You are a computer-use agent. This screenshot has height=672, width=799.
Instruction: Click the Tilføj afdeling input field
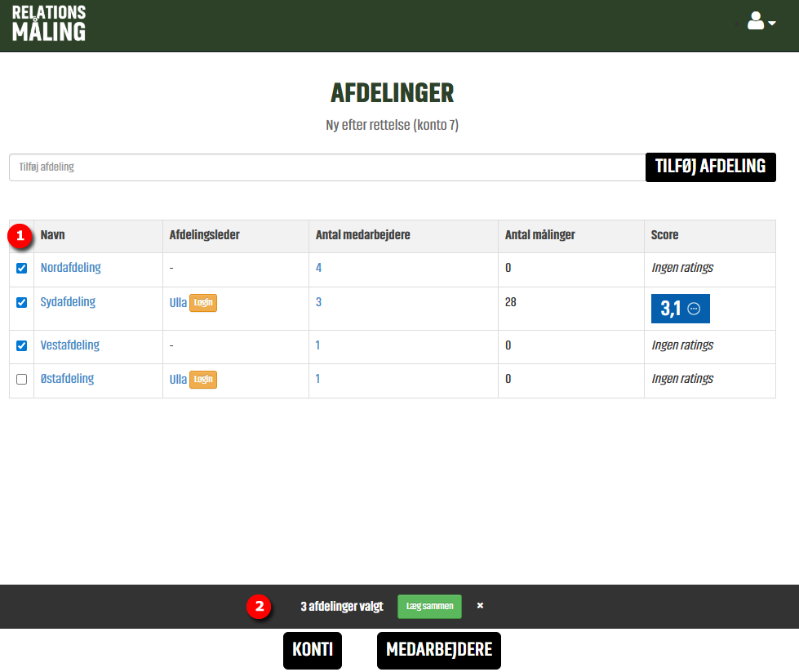point(326,167)
